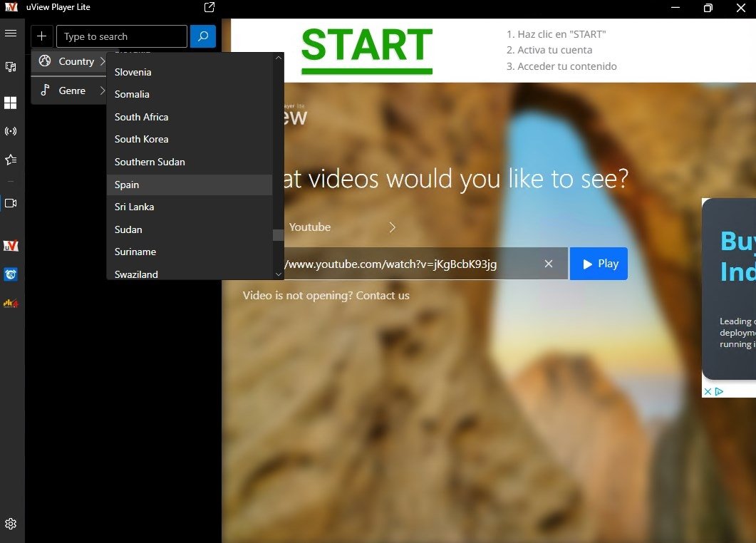756x543 pixels.
Task: Open the favorites star list icon
Action: pos(11,160)
